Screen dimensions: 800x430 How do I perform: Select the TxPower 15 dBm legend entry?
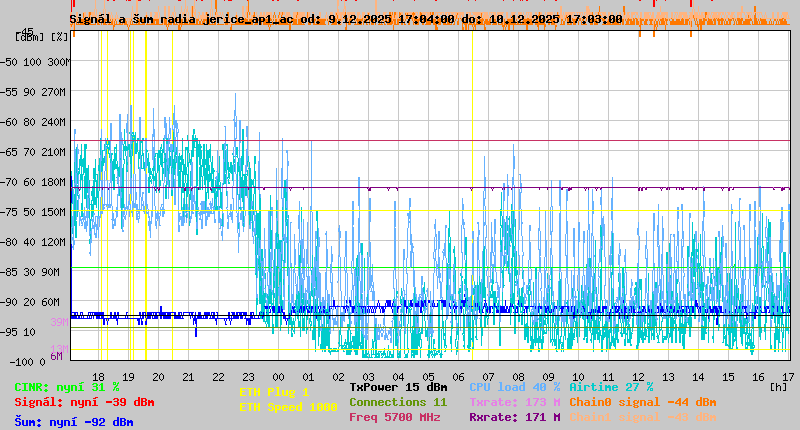398,387
